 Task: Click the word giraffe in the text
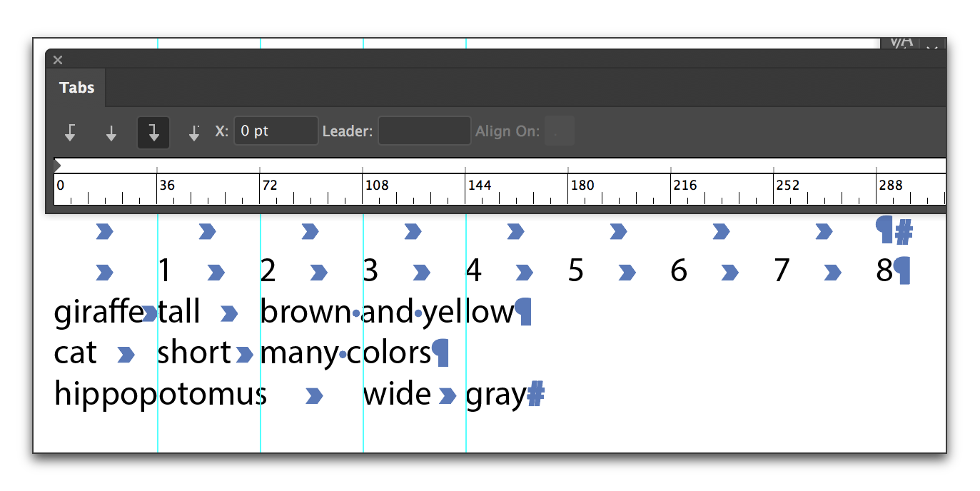[x=98, y=313]
